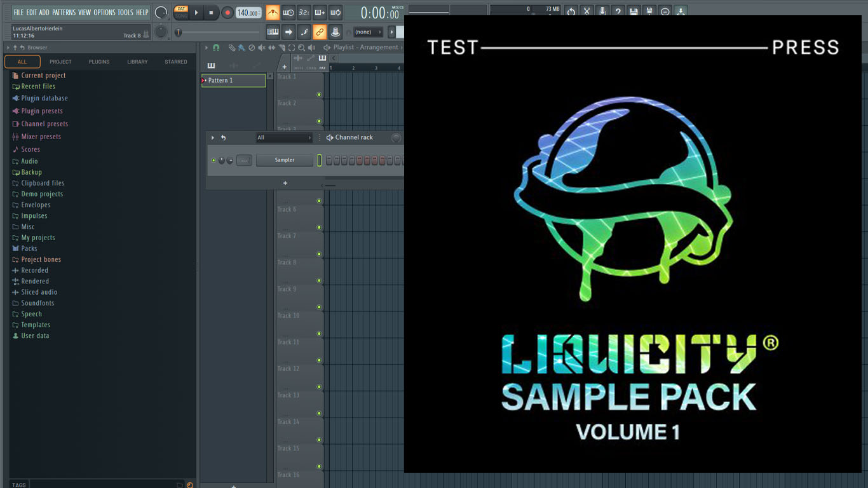Adjust the Sampler channel pan knob
The image size is (868, 488).
(x=222, y=160)
